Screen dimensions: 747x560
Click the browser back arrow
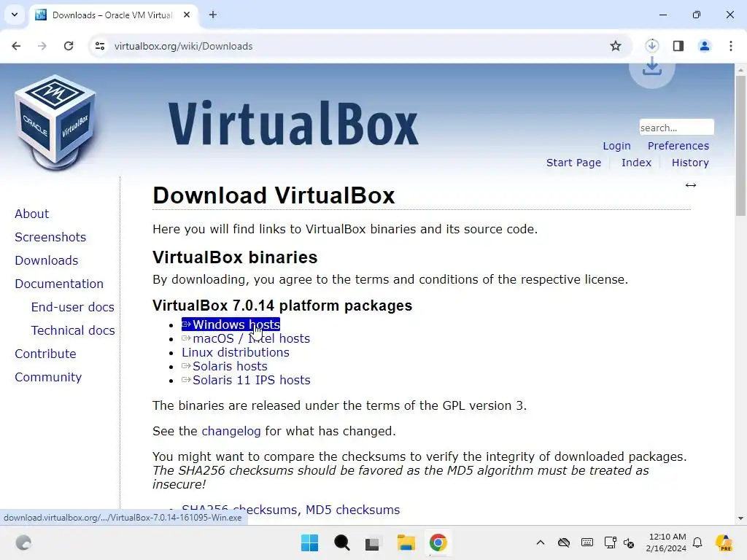tap(16, 46)
